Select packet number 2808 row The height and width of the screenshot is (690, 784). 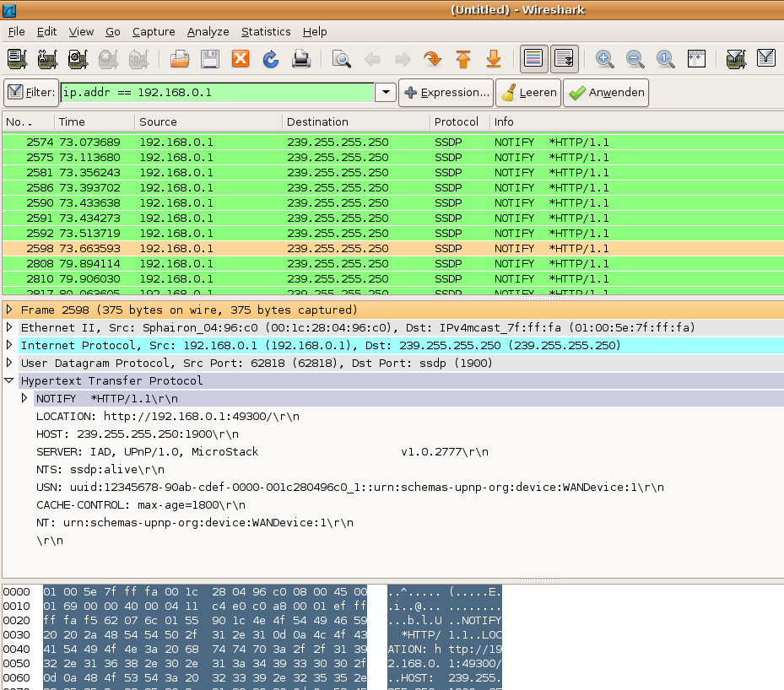click(x=393, y=263)
